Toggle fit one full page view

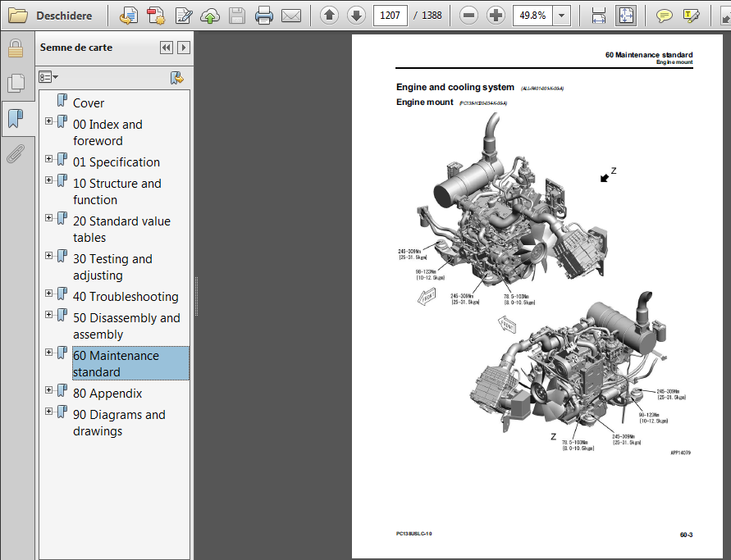pyautogui.click(x=626, y=15)
